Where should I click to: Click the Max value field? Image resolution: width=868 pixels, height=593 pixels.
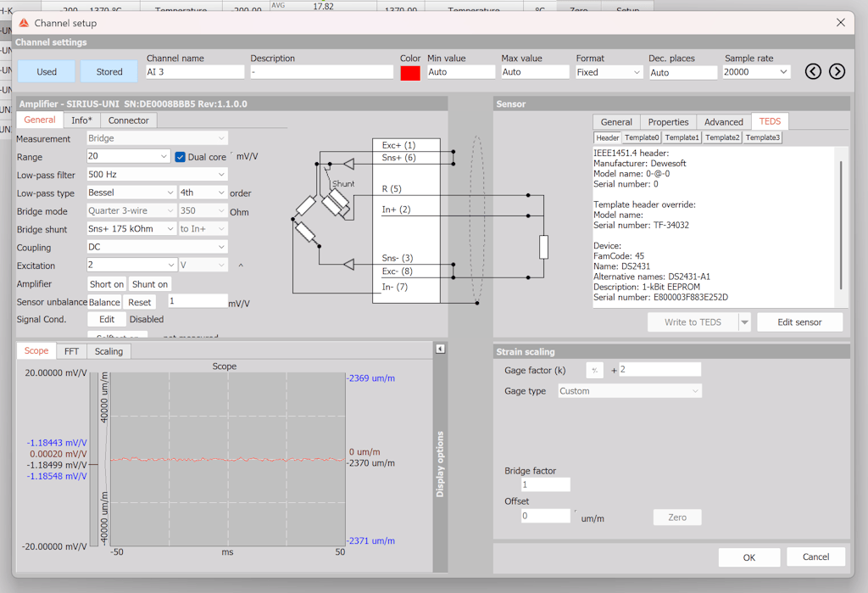click(x=535, y=72)
